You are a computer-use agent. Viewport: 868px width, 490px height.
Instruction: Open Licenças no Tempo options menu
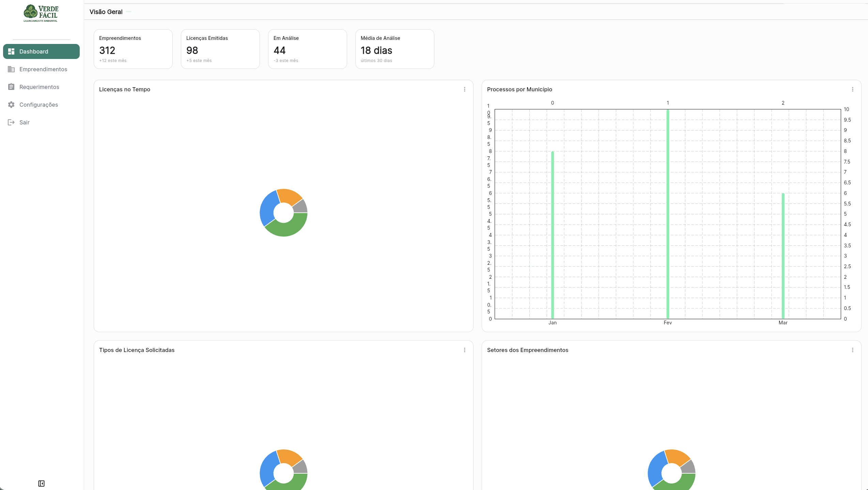click(x=464, y=89)
